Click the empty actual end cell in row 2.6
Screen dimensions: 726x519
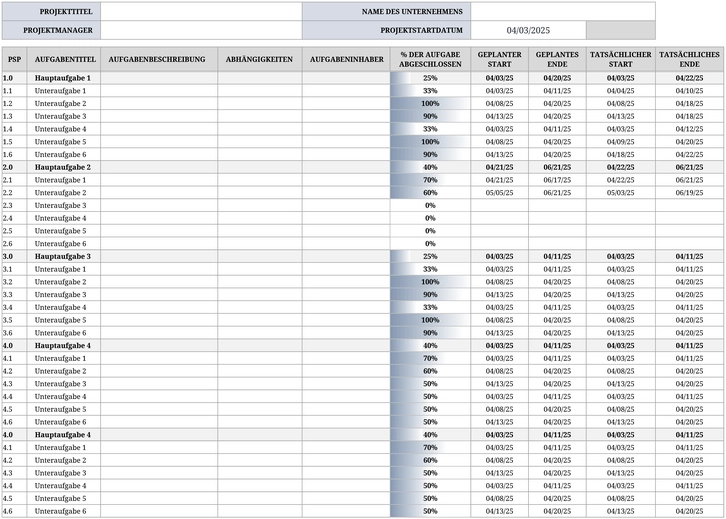[x=689, y=244]
